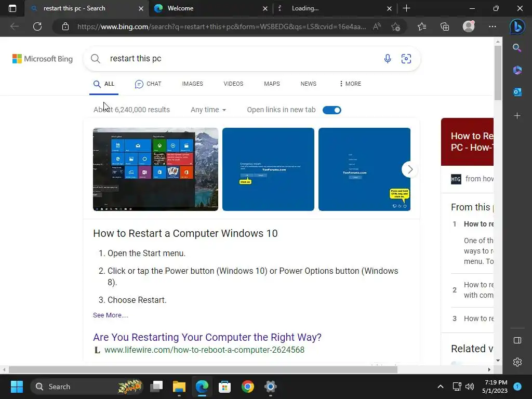View site information lock icon
The image size is (532, 399).
point(65,26)
